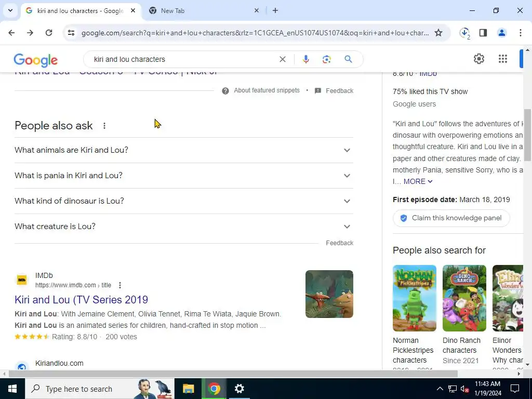The image size is (532, 399).
Task: Open the Kiri and Lou result thumbnail
Action: [329, 294]
